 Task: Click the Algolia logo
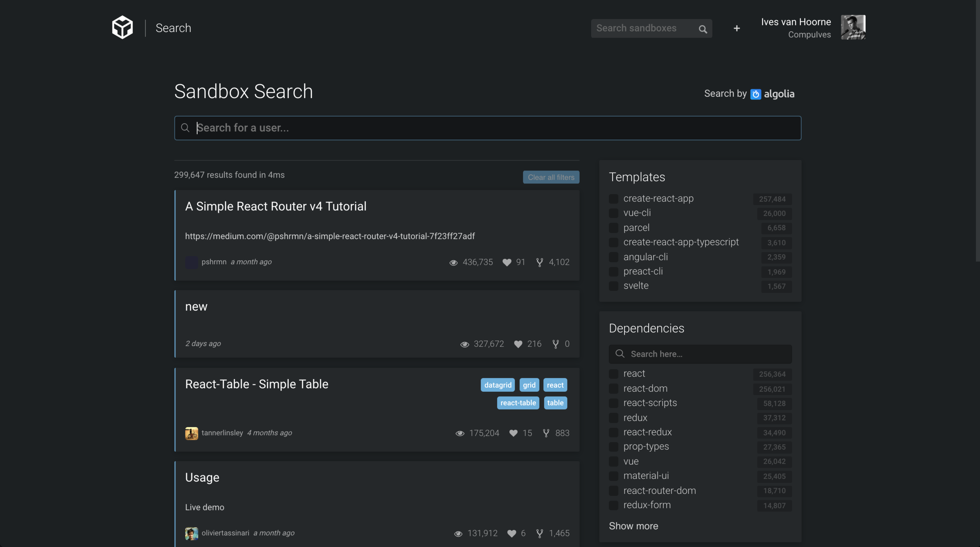pyautogui.click(x=772, y=94)
